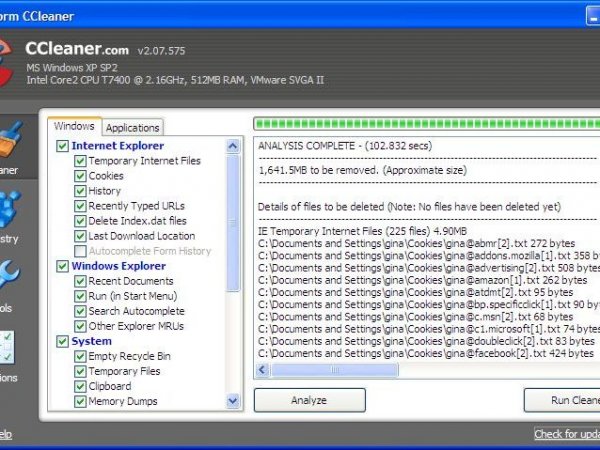This screenshot has width=600, height=450.
Task: Select the gina@bp.specificclick[1].txt cookie row
Action: coord(429,305)
